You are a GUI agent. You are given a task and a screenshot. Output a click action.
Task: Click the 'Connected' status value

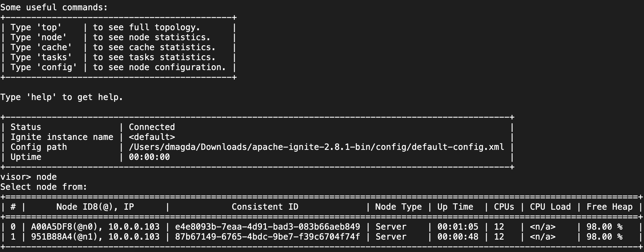[x=152, y=127]
